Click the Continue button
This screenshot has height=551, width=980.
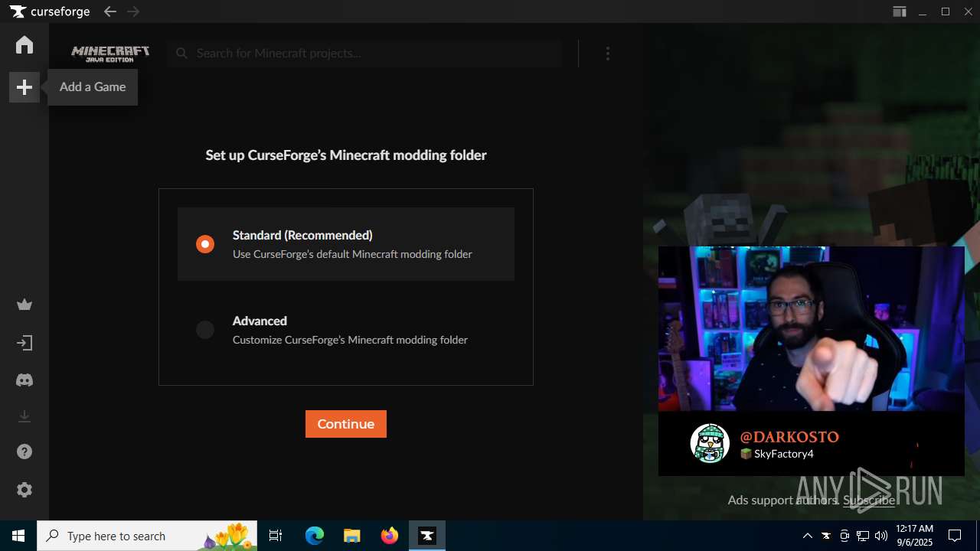click(346, 424)
